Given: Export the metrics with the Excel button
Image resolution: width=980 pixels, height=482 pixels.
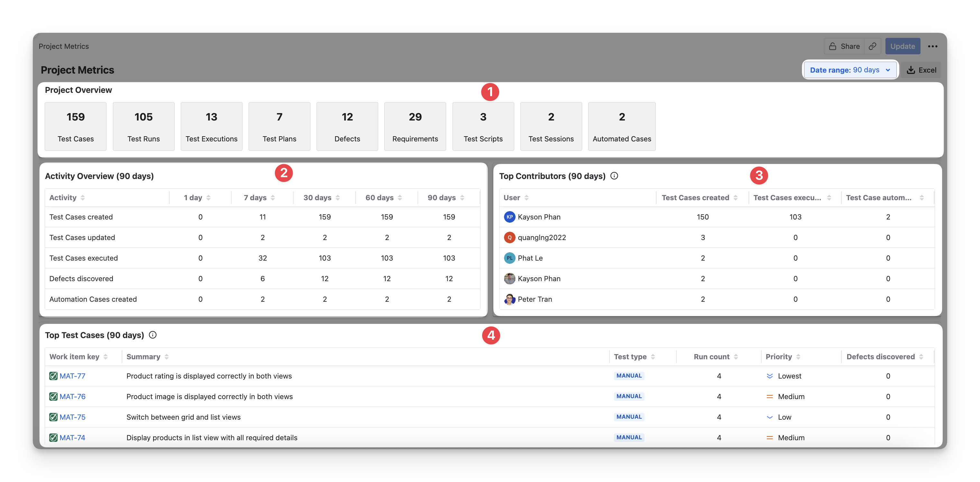Looking at the screenshot, I should [921, 70].
